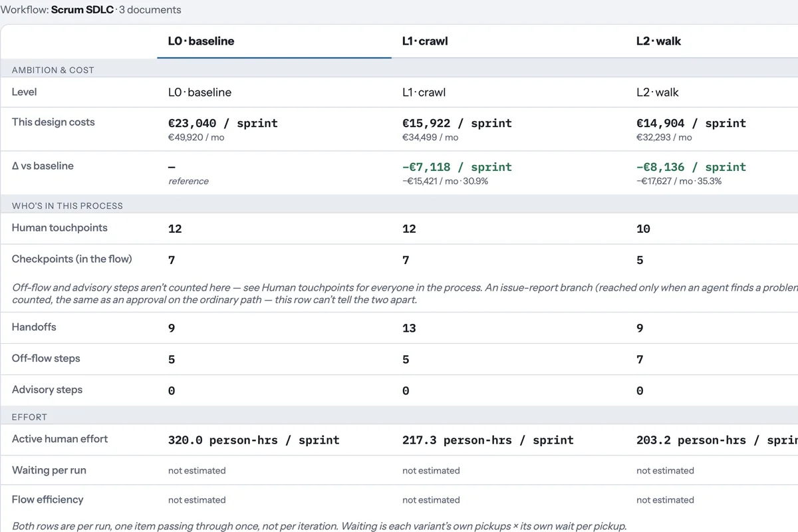Click Human touchpoints value 10 for L2·walk
The image size is (798, 532).
[643, 229]
